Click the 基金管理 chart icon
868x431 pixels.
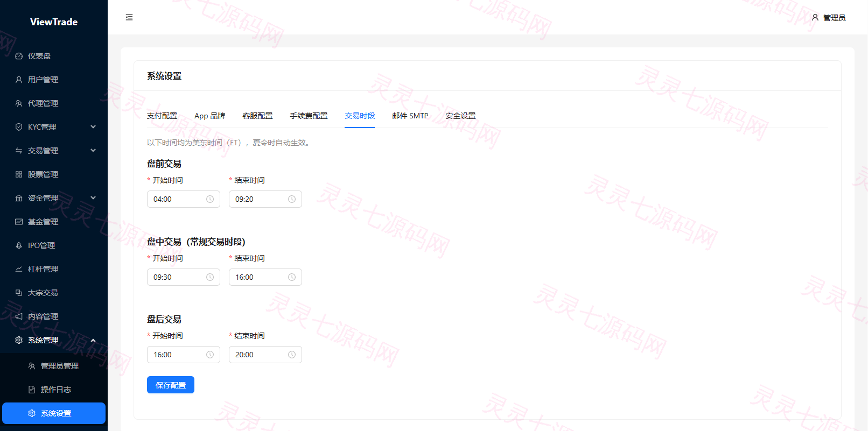19,222
